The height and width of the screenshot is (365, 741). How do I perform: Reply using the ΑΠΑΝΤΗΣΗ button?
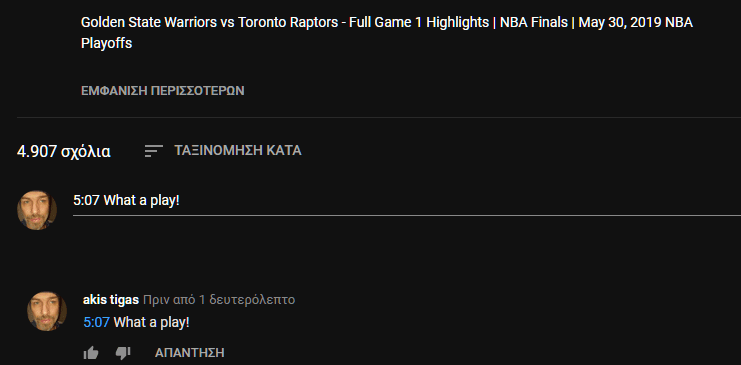click(x=190, y=353)
